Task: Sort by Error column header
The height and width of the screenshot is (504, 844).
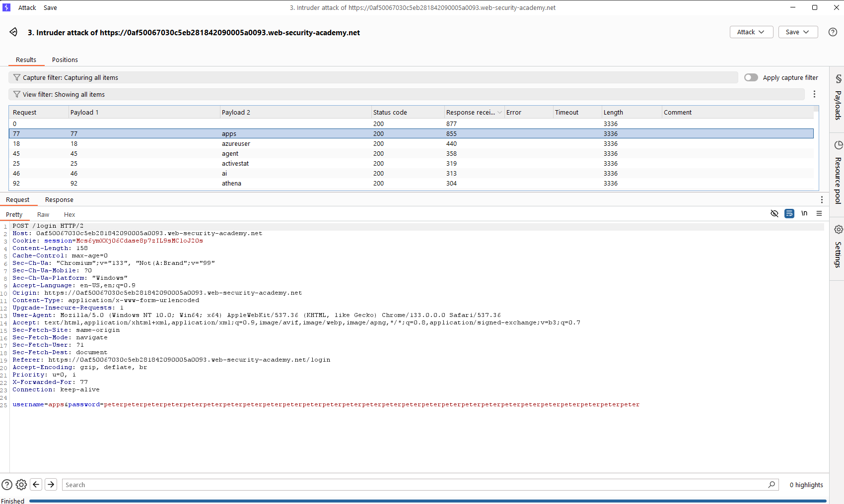Action: point(528,113)
